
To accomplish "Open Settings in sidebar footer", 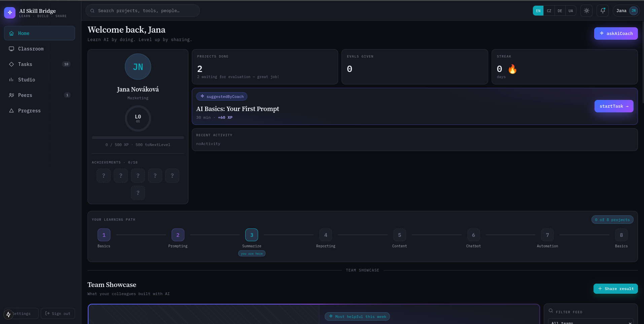I will (x=22, y=314).
